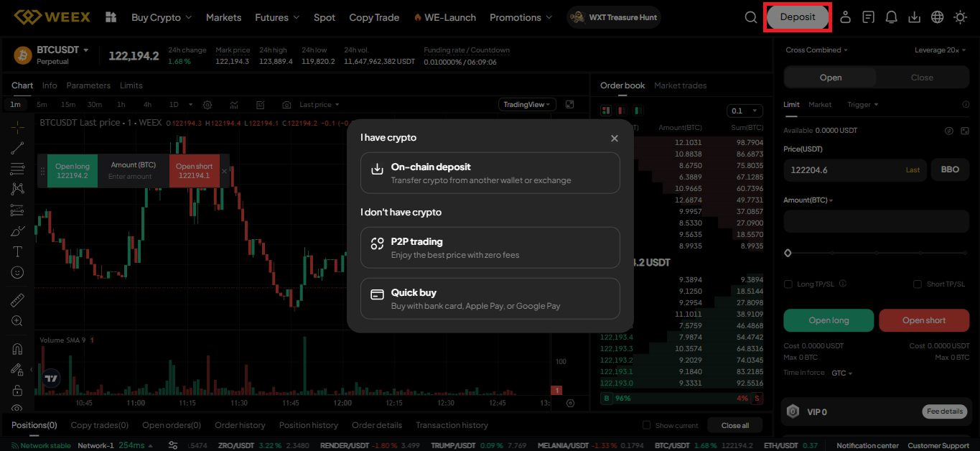980x451 pixels.
Task: Check the Show current checkbox
Action: pos(647,425)
